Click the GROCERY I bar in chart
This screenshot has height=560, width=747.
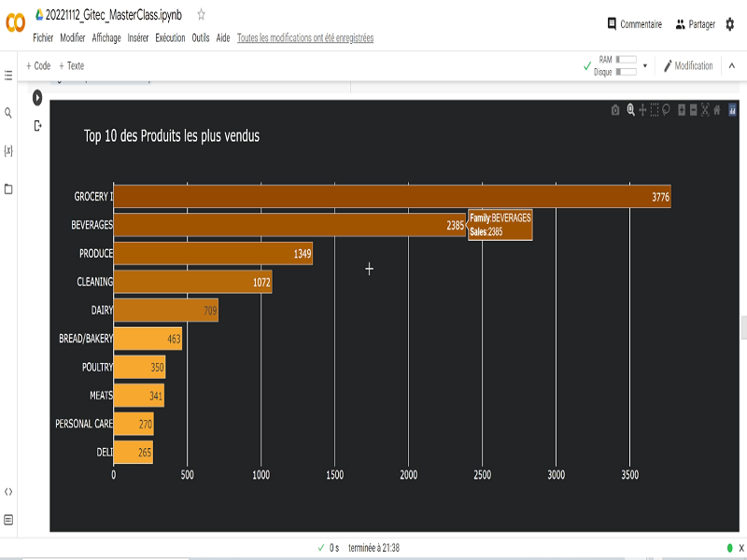click(392, 197)
